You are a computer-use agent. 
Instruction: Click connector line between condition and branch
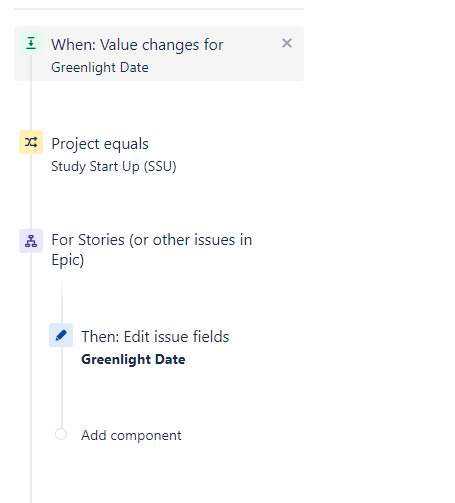point(31,192)
